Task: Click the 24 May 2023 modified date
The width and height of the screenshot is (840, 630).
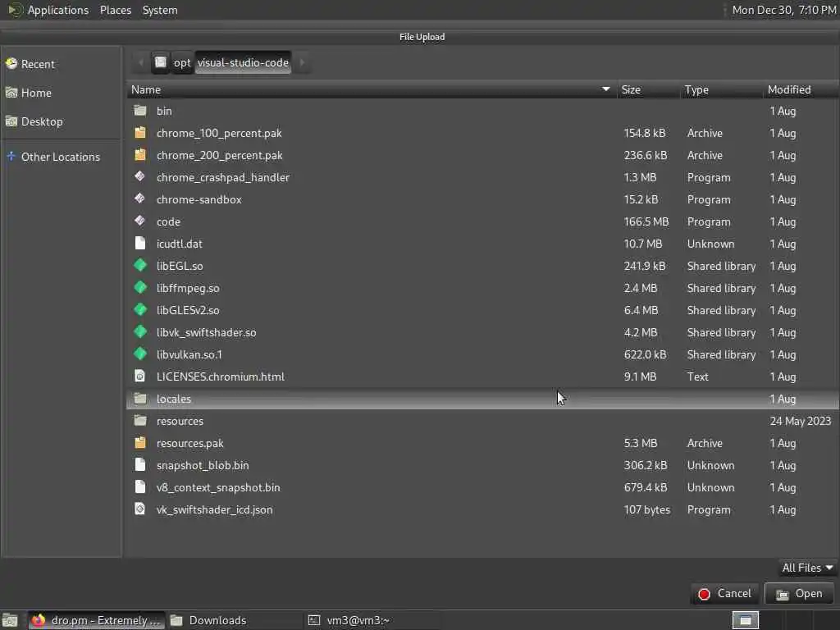Action: (x=801, y=421)
